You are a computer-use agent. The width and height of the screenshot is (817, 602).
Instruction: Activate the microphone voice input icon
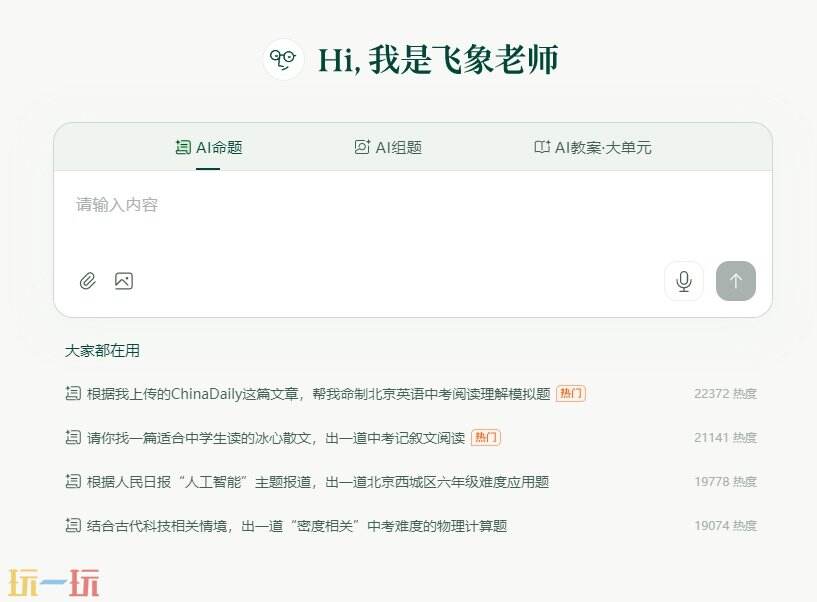pyautogui.click(x=684, y=281)
